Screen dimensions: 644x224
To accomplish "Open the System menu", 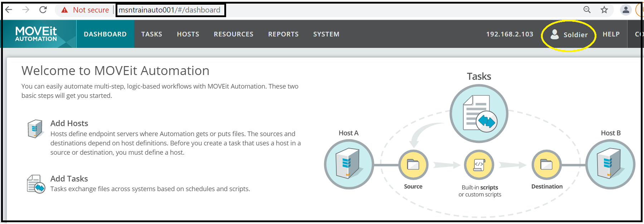I will coord(326,34).
